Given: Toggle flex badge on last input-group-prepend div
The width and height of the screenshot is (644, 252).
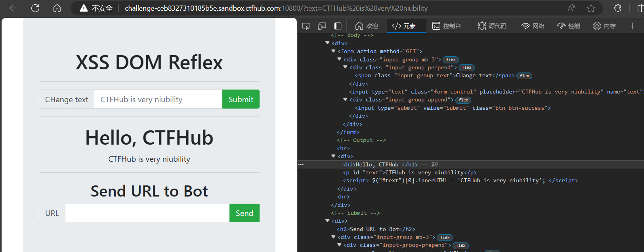Looking at the screenshot, I should (x=461, y=245).
